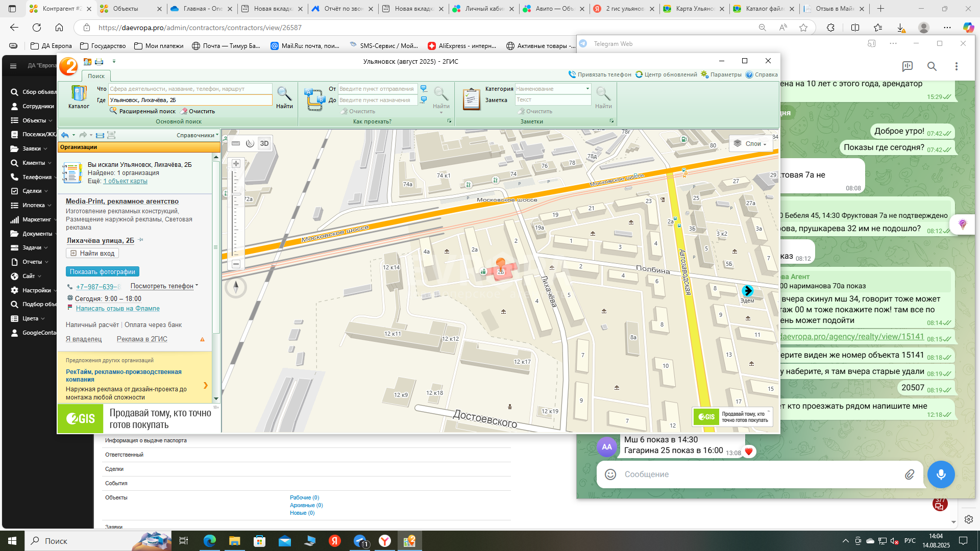Screen dimensions: 980x551
Task: Click the Показать фотографии button
Action: (x=103, y=272)
